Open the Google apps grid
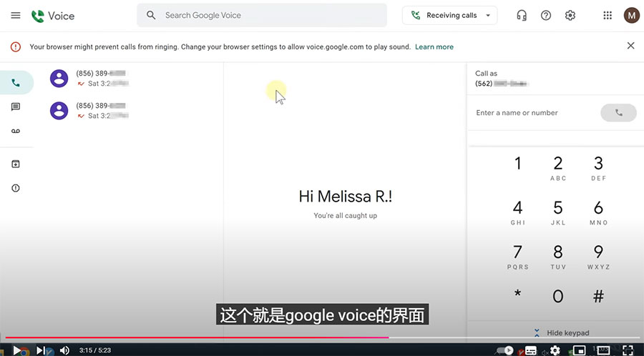644x356 pixels. coord(608,16)
